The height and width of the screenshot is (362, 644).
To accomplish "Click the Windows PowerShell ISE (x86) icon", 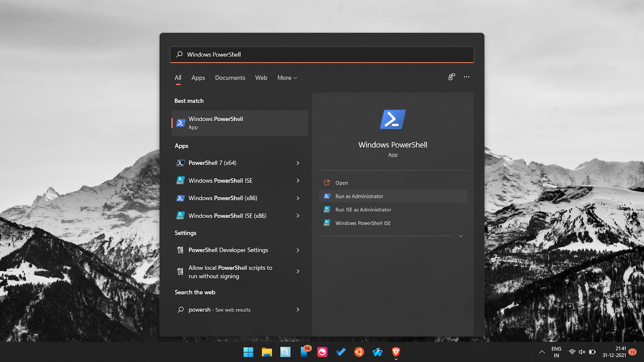I will click(x=181, y=216).
